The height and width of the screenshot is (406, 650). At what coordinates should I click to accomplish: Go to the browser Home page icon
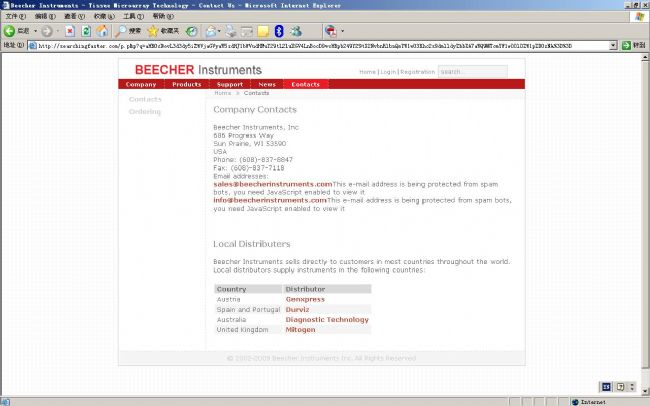tap(103, 31)
